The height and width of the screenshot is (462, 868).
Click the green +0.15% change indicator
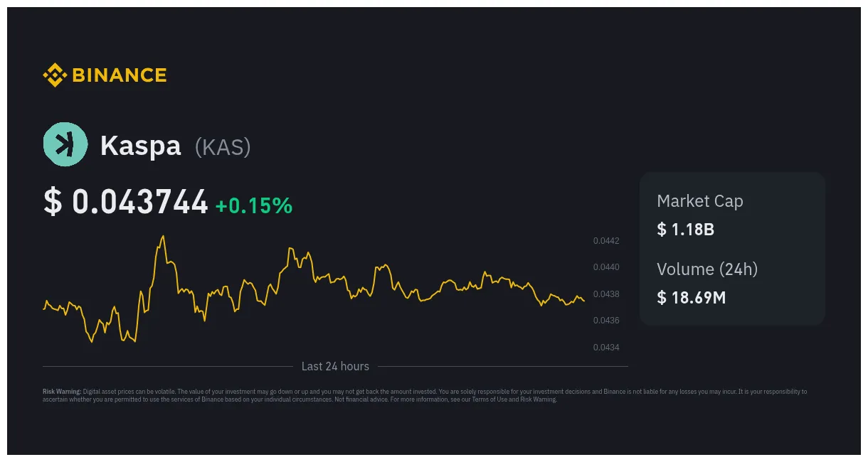(x=254, y=205)
